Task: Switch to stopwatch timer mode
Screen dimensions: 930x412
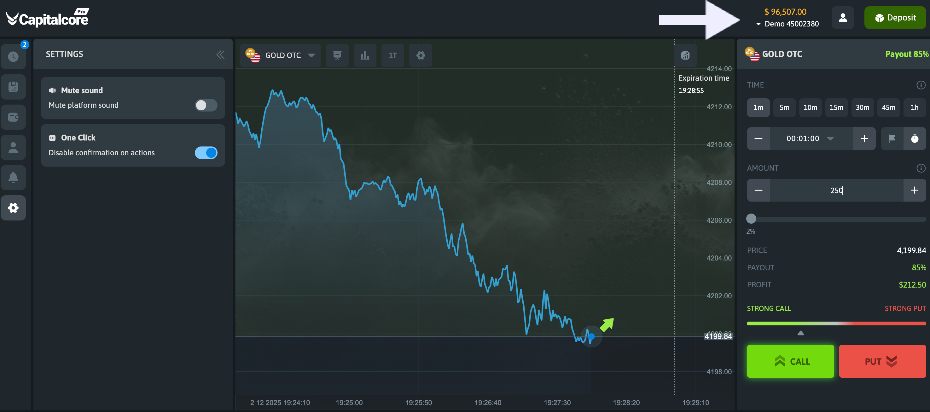Action: [x=915, y=139]
